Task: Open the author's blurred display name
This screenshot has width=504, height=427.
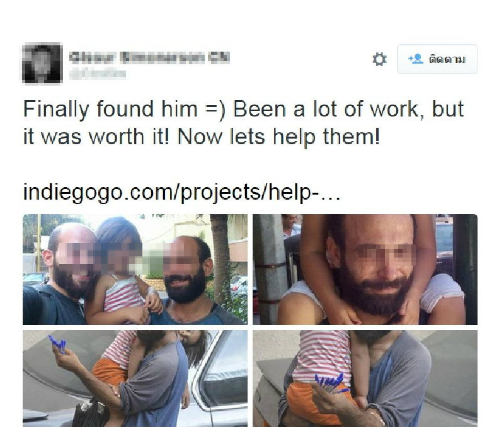Action: coord(149,57)
